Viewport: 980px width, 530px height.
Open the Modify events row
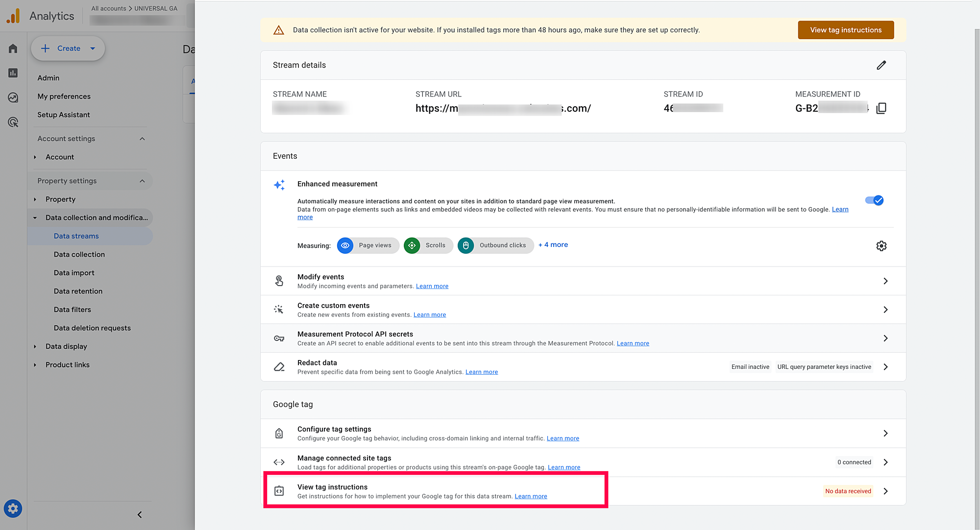[x=583, y=281]
